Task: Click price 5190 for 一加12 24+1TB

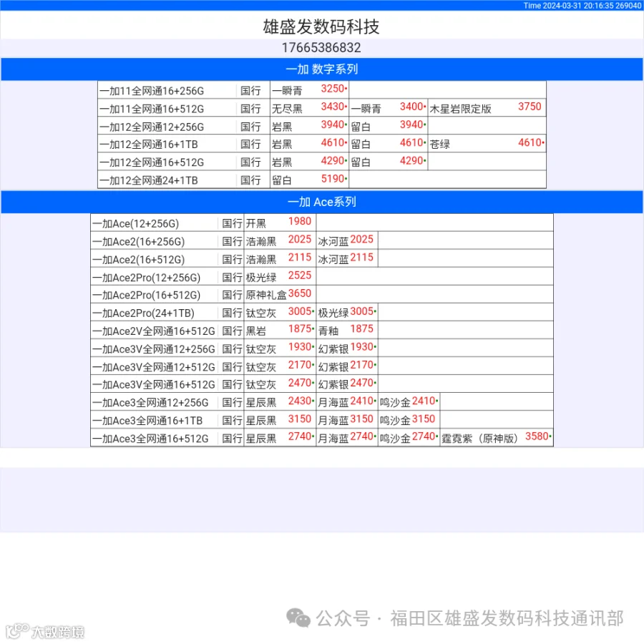Action: coord(333,179)
